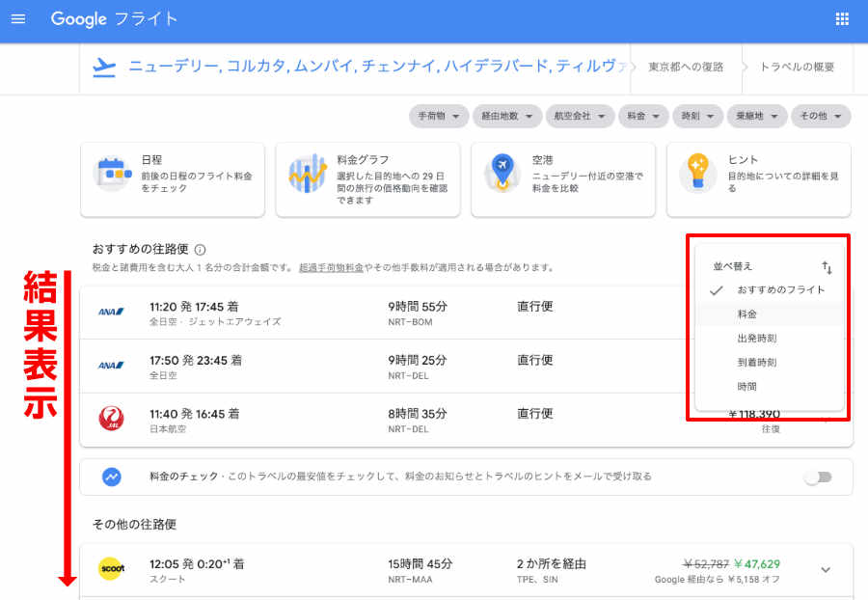The height and width of the screenshot is (600, 868).
Task: Open the 時刻 filter dropdown
Action: pyautogui.click(x=697, y=116)
